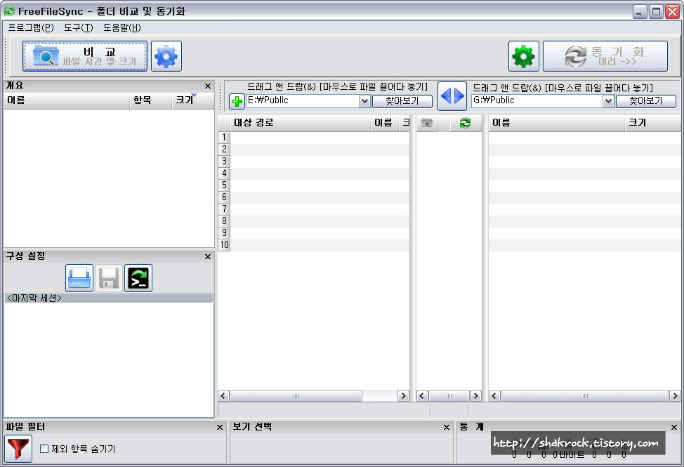The image size is (684, 467).
Task: Expand left folder path dropdown E:\Public
Action: 365,101
